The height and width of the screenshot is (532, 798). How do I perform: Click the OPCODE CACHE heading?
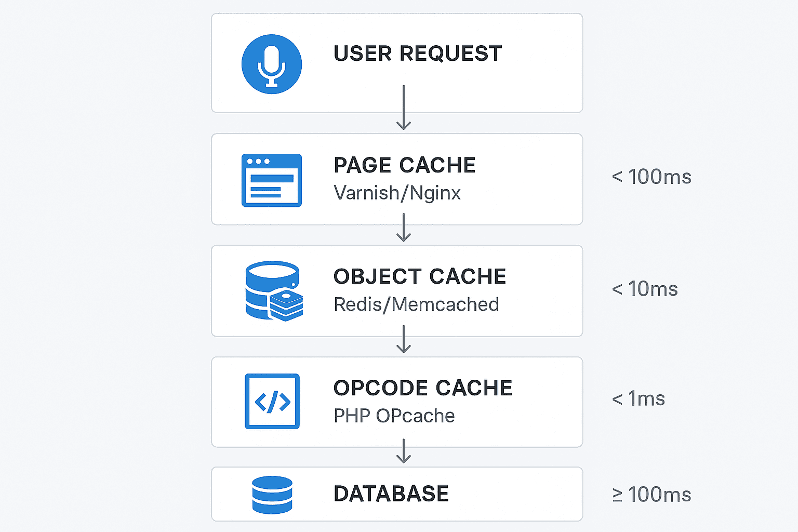coord(423,388)
